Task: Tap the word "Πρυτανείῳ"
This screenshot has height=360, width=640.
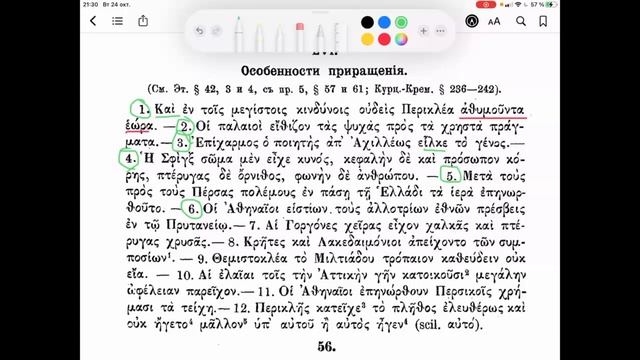Action: click(199, 226)
